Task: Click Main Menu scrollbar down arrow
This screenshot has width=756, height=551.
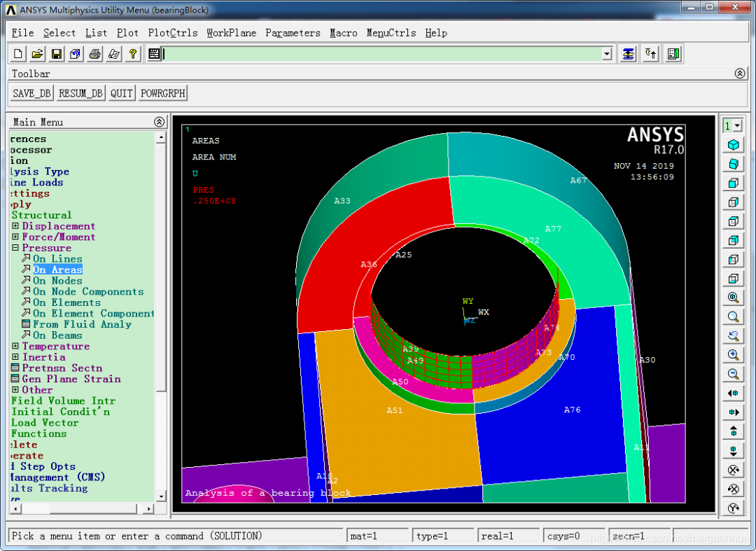Action: click(x=161, y=496)
